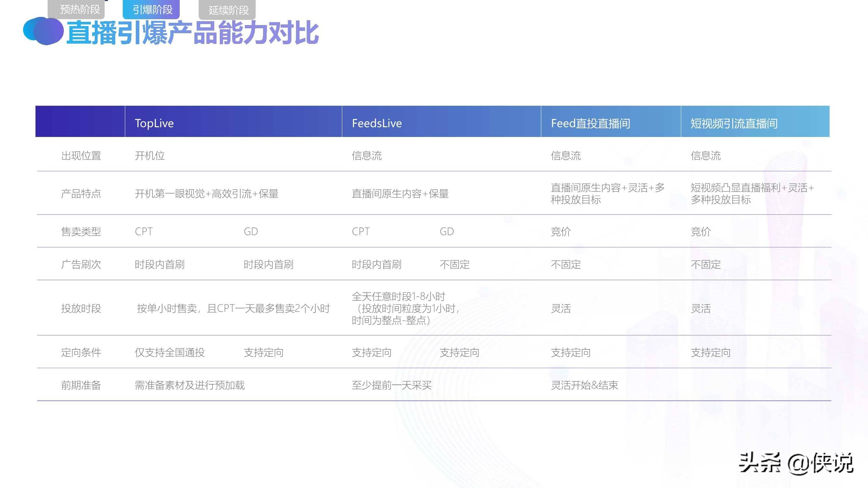The height and width of the screenshot is (488, 868).
Task: Click the 灵活开始&结束 cell
Action: tap(585, 385)
